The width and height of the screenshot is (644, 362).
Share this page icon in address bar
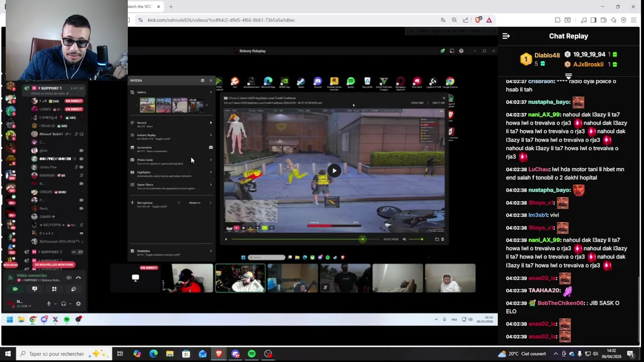tap(465, 20)
